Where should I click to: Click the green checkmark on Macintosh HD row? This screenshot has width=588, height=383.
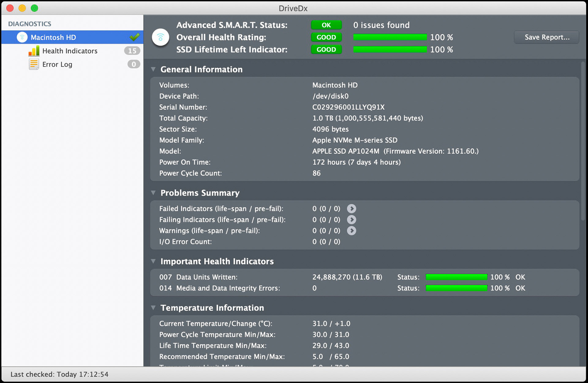pyautogui.click(x=134, y=37)
